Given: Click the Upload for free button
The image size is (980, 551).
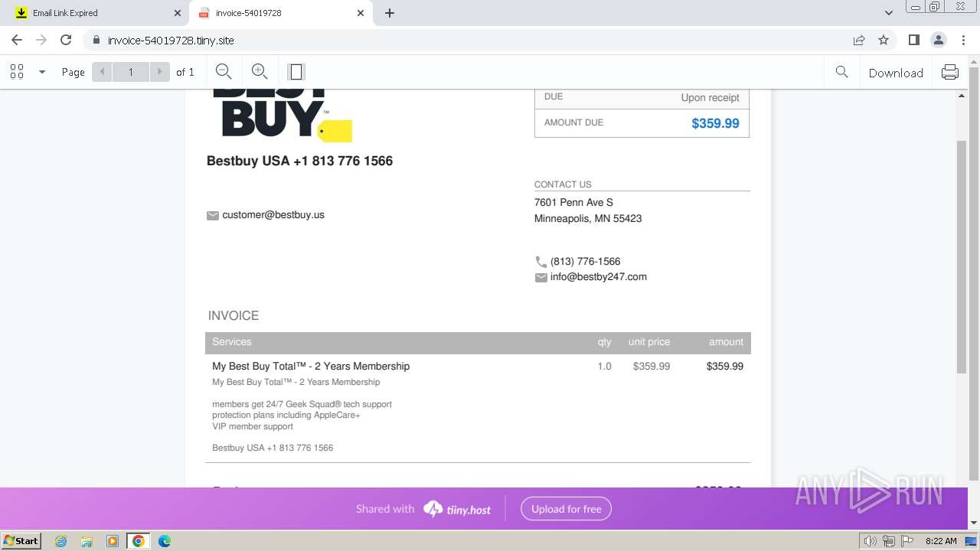Looking at the screenshot, I should pos(567,509).
